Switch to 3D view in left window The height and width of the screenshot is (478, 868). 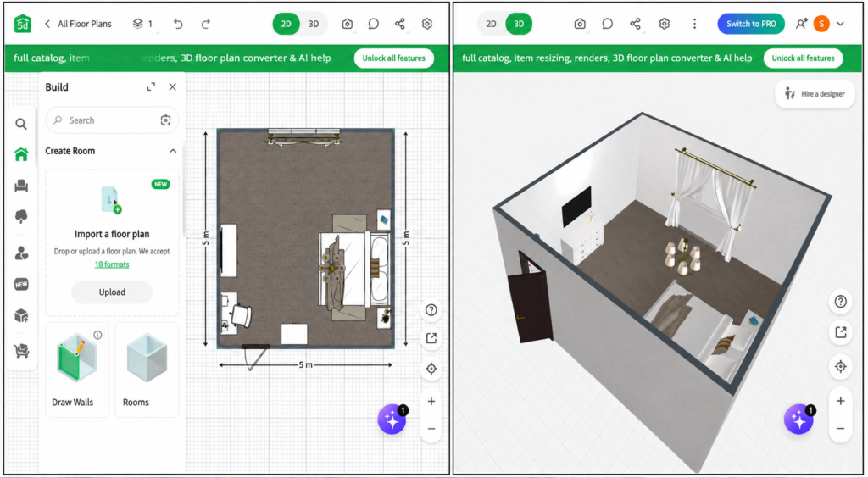coord(314,24)
